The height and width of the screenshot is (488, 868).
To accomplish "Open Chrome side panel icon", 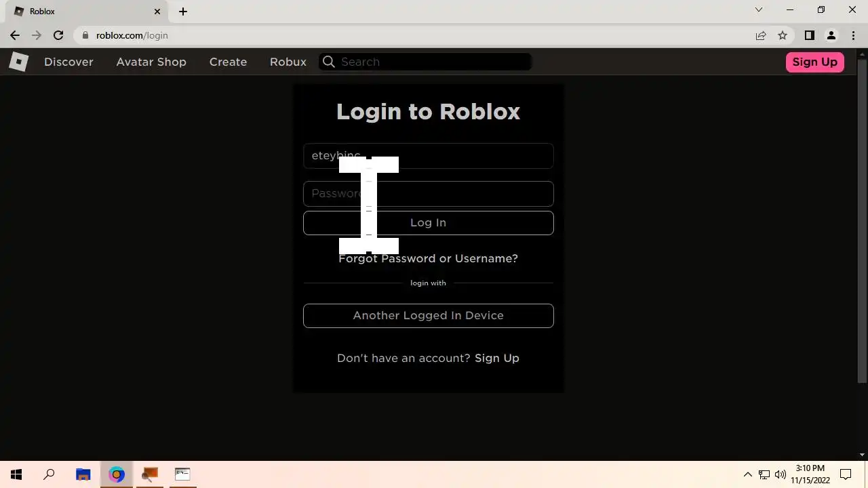I will 809,35.
